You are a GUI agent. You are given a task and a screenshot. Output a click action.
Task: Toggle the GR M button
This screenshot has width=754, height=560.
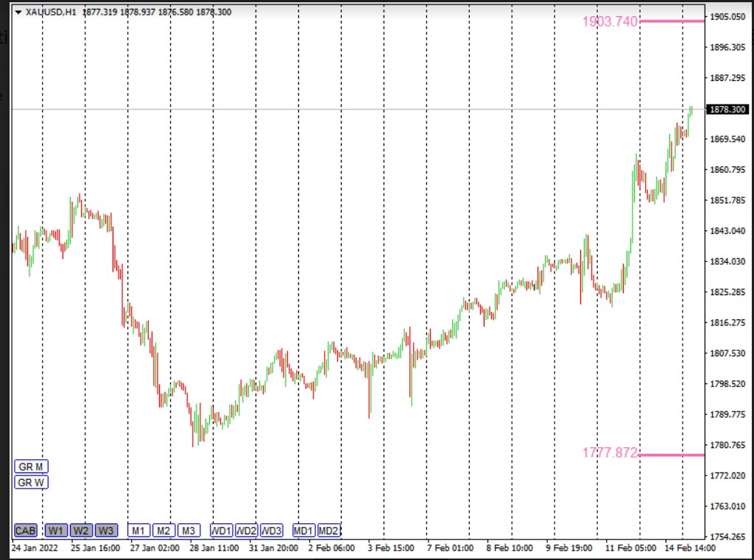click(x=31, y=467)
